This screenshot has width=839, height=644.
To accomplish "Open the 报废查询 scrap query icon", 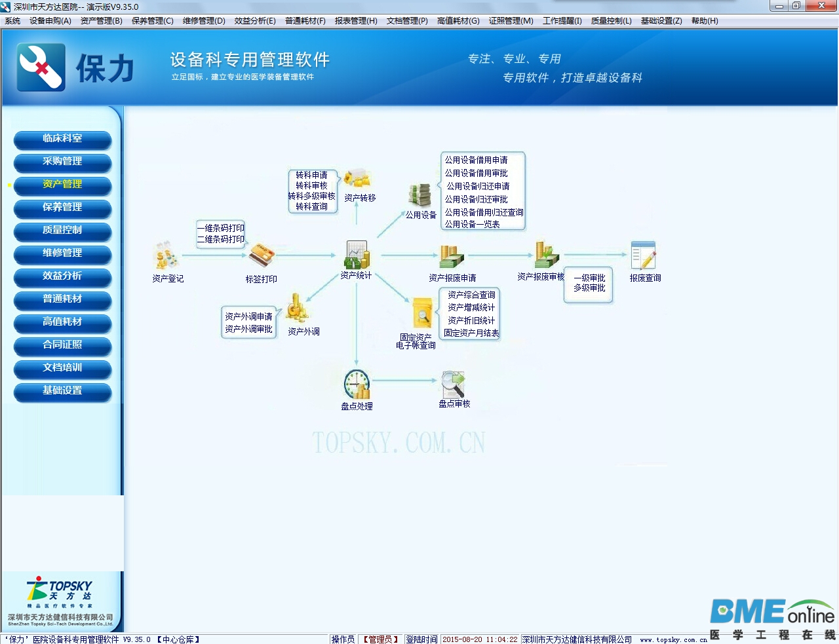I will coord(644,256).
